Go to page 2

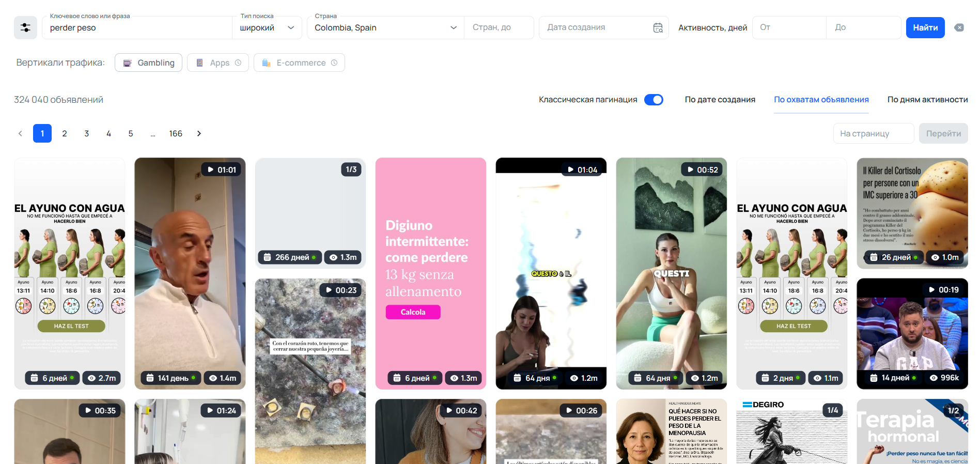tap(65, 133)
